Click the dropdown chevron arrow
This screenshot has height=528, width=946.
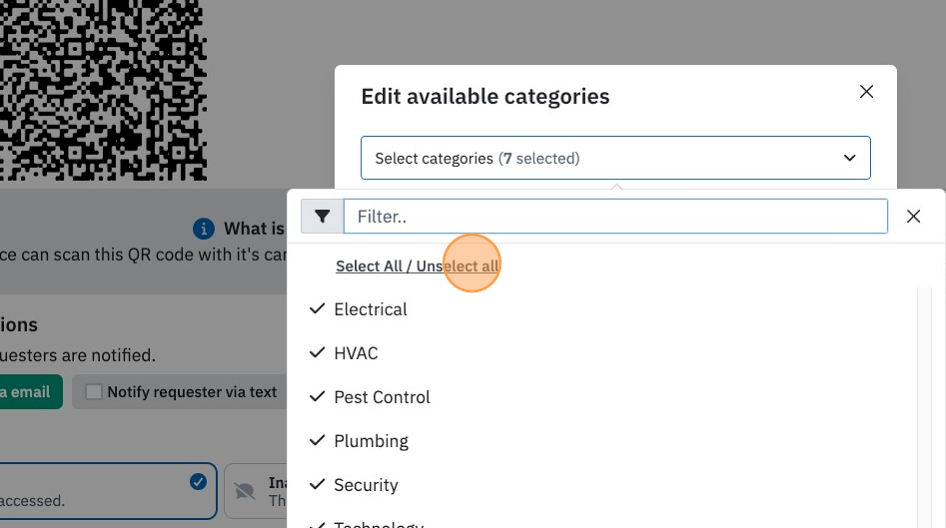click(849, 158)
